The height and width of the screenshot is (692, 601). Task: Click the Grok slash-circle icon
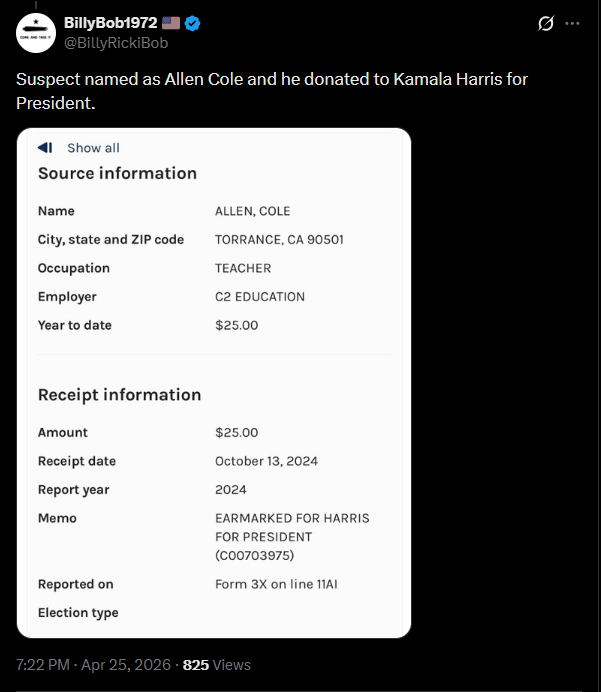click(545, 23)
